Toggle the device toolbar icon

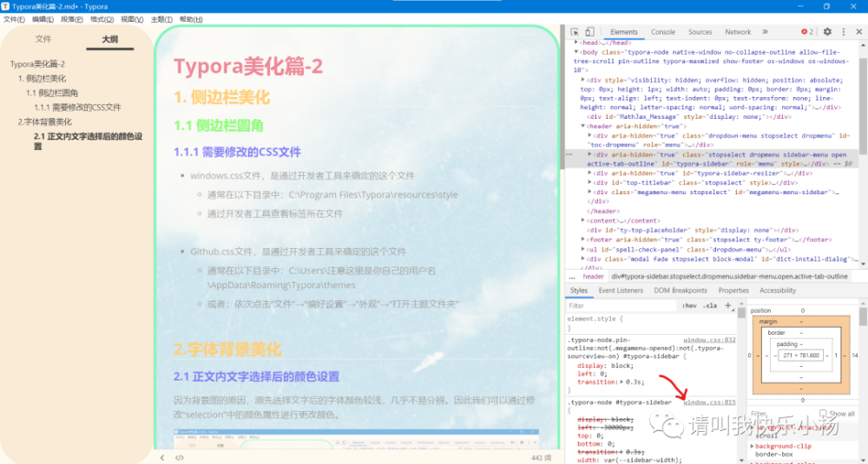tap(590, 32)
